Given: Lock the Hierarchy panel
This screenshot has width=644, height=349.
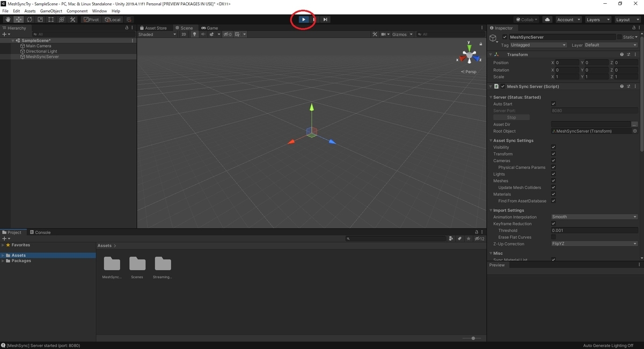Looking at the screenshot, I should coord(127,28).
